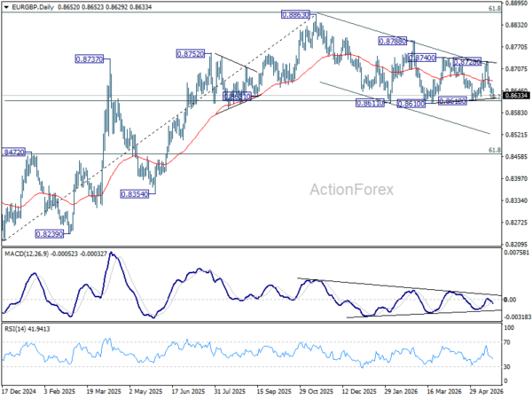The height and width of the screenshot is (399, 532).
Task: Select the MACD(12,26,9) indicator label
Action: [26, 254]
